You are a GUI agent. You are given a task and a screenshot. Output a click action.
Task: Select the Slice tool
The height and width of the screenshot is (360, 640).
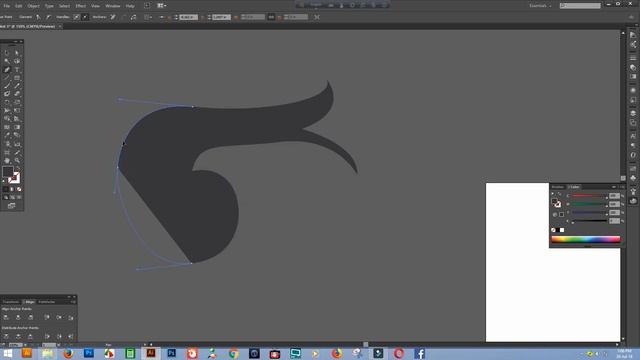(x=17, y=152)
